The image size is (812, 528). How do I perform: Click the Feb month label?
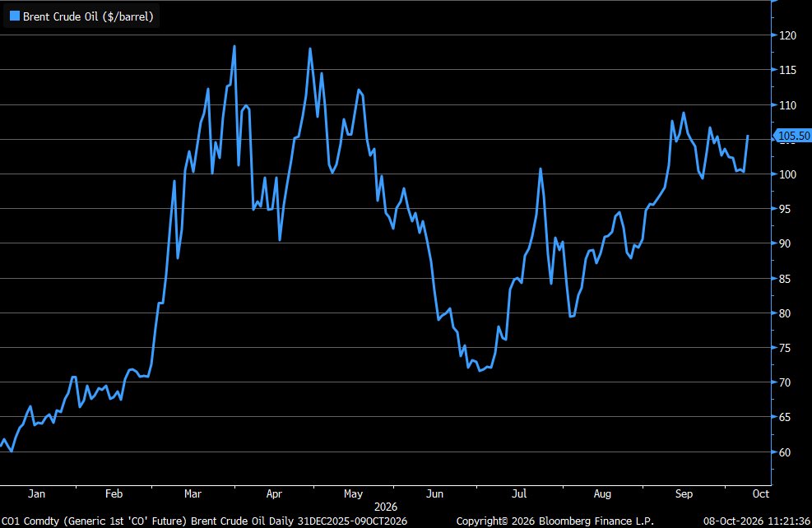point(114,493)
